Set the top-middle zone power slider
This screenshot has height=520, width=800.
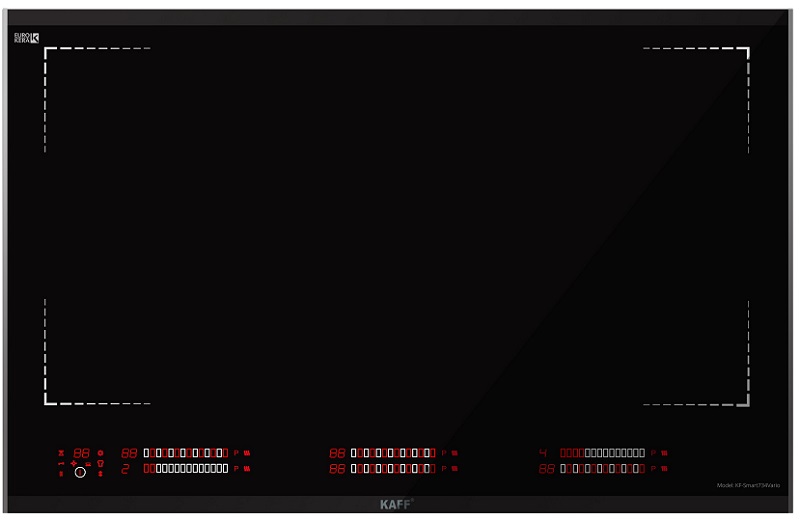[393, 453]
